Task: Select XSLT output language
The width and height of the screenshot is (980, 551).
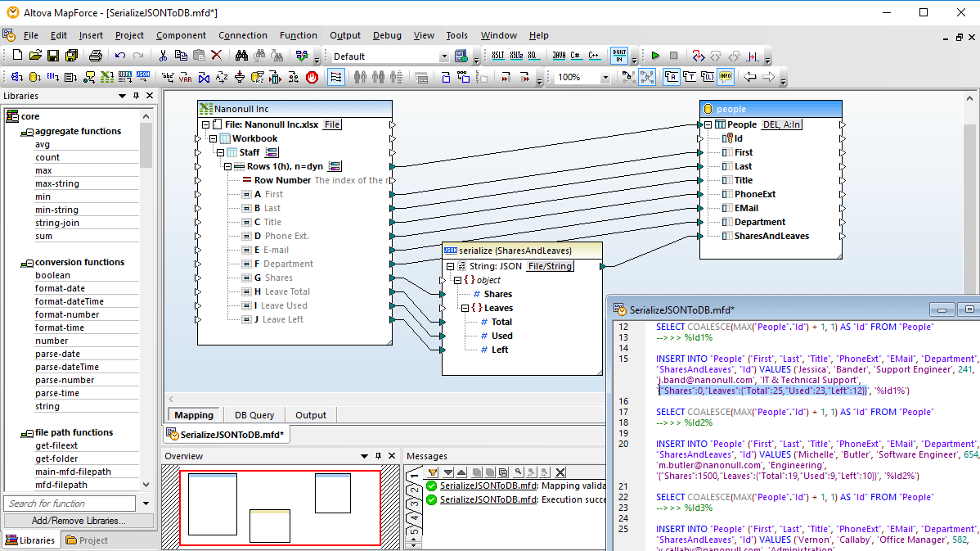Action: (x=497, y=56)
